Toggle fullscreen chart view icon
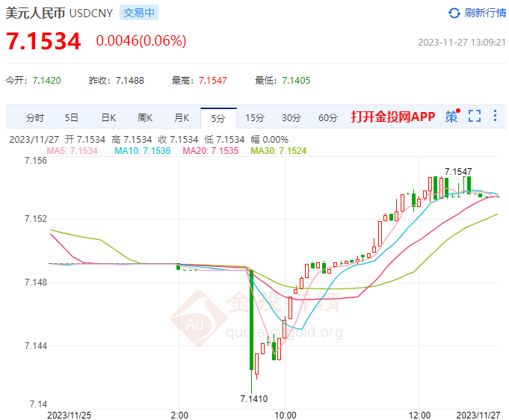 (x=475, y=117)
